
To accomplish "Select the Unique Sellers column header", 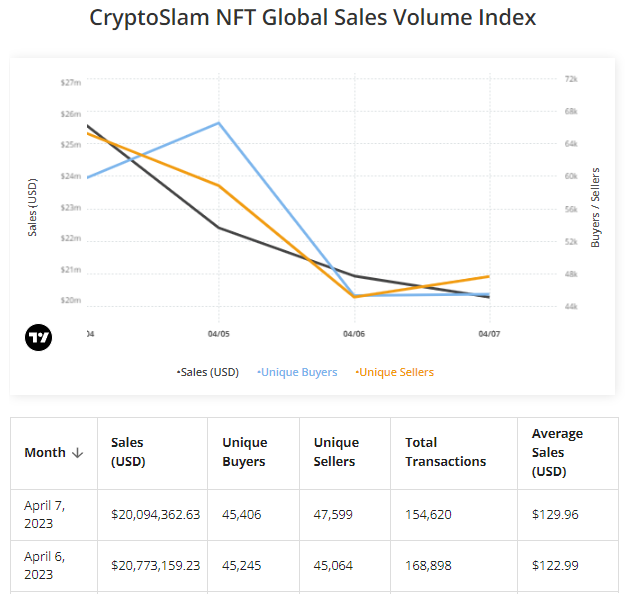I will [336, 452].
